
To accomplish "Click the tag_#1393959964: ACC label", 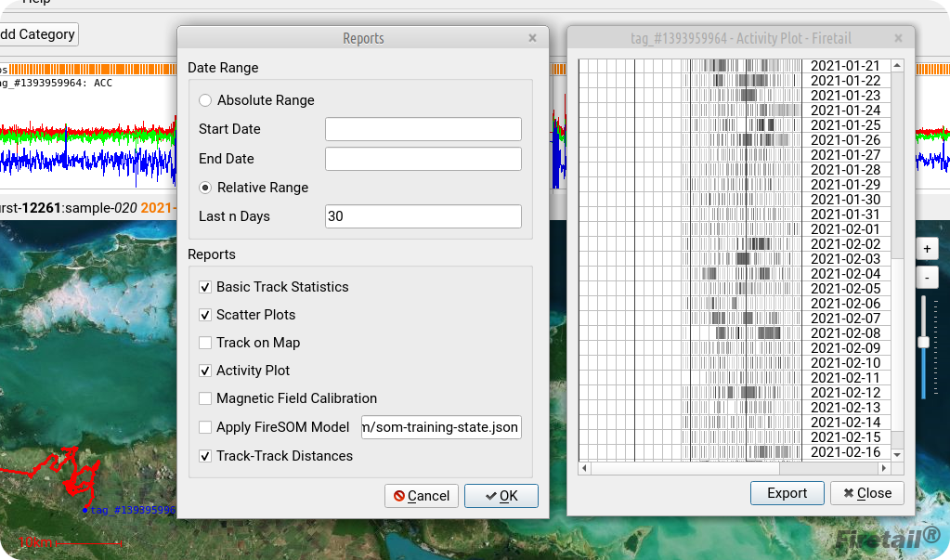I will [x=57, y=83].
